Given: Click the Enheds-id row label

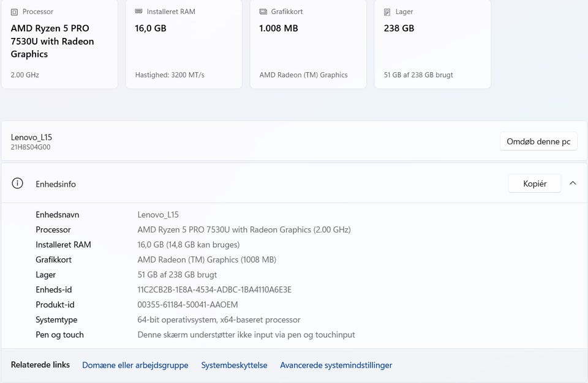Looking at the screenshot, I should click(54, 289).
